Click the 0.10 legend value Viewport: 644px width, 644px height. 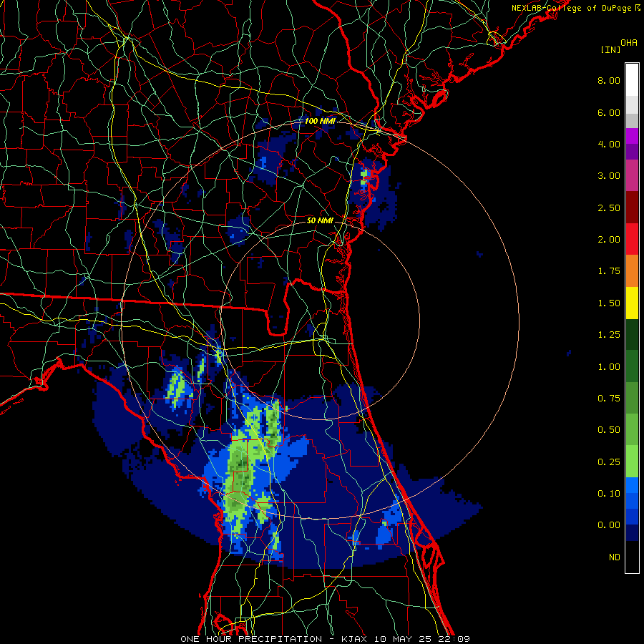click(x=609, y=494)
